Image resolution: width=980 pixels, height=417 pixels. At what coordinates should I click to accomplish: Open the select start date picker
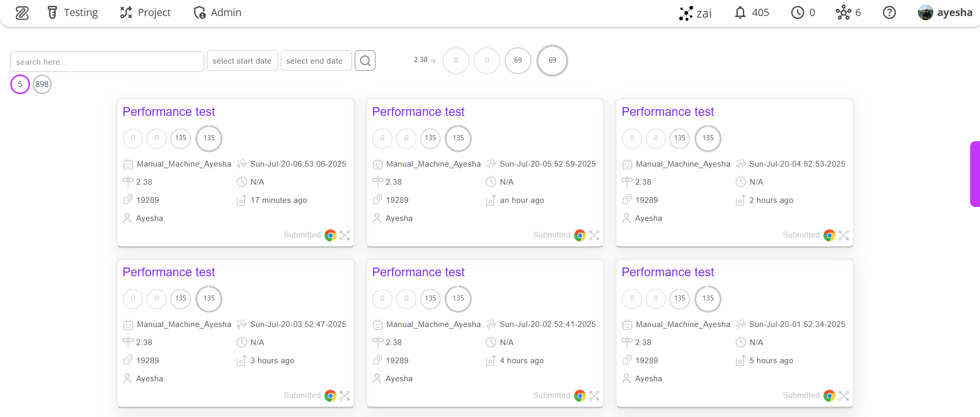click(x=242, y=61)
